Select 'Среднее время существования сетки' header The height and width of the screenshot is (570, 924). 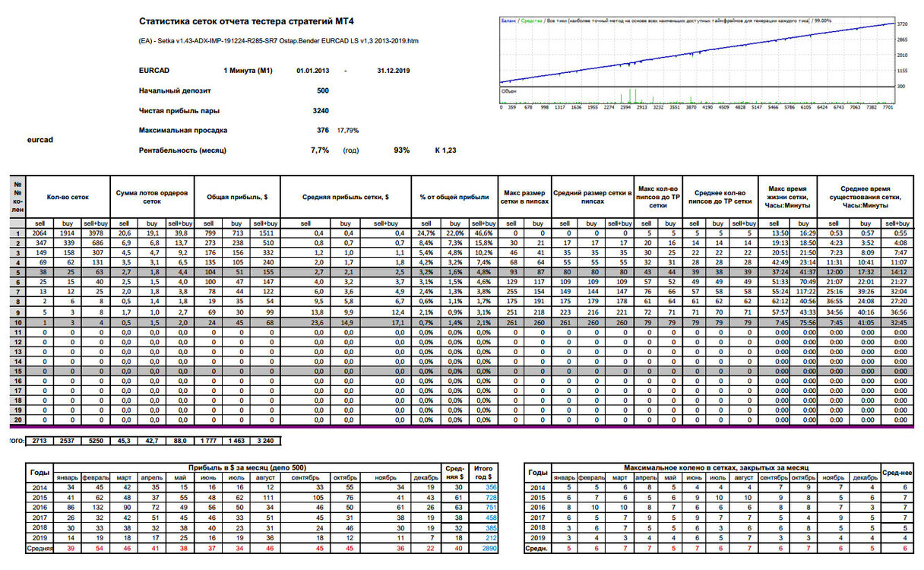click(866, 198)
